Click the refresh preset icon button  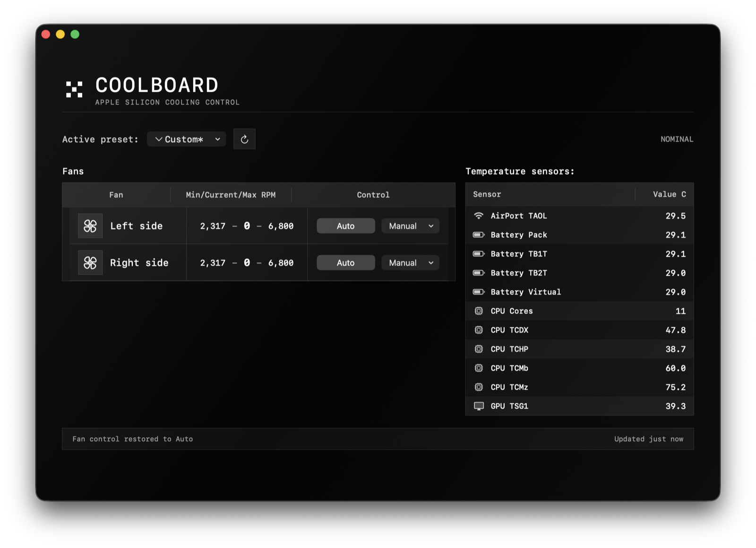tap(244, 139)
